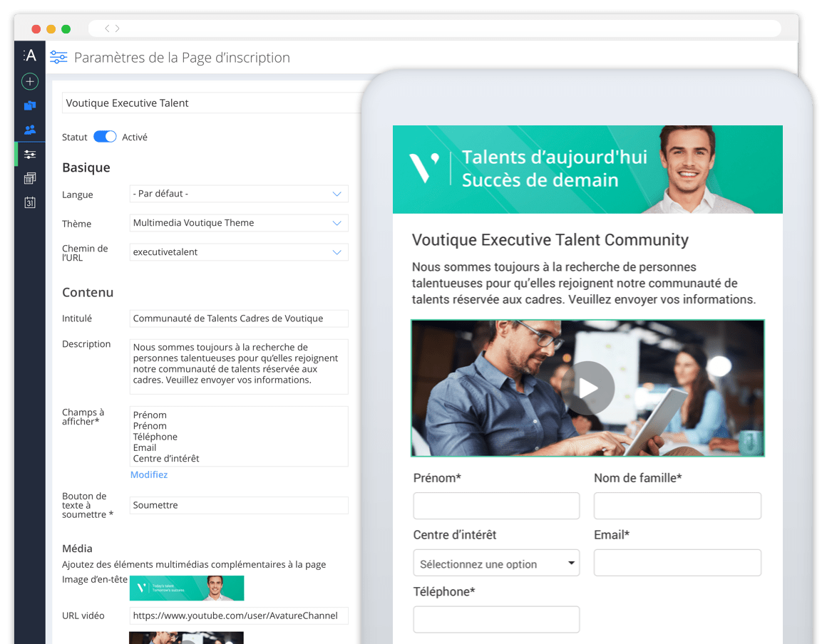
Task: Click the Soumettre button text field
Action: (239, 505)
